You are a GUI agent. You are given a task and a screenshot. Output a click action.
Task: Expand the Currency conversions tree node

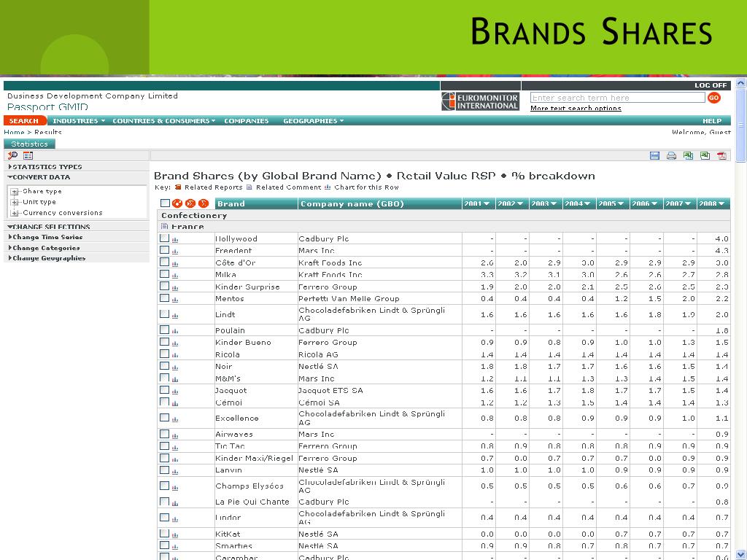(x=15, y=213)
